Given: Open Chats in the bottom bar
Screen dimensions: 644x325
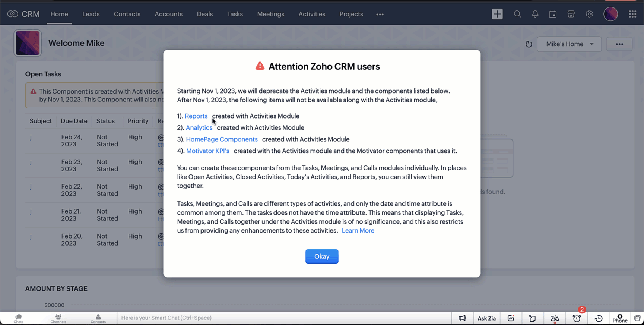Looking at the screenshot, I should [19, 318].
